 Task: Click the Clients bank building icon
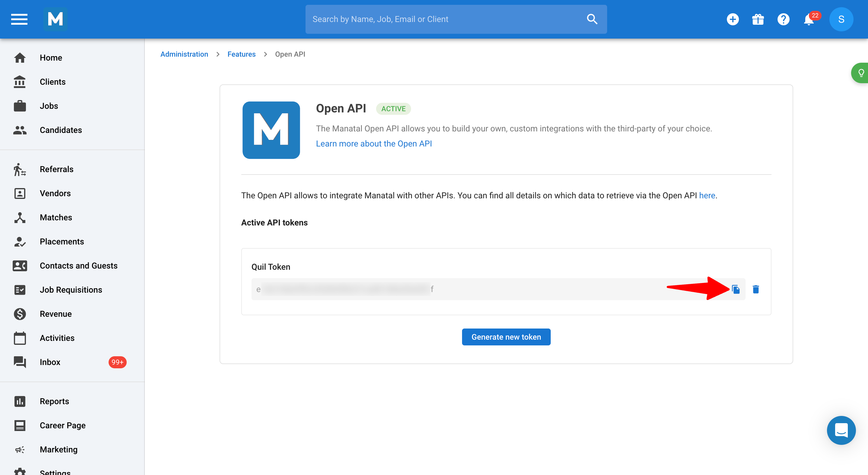20,82
